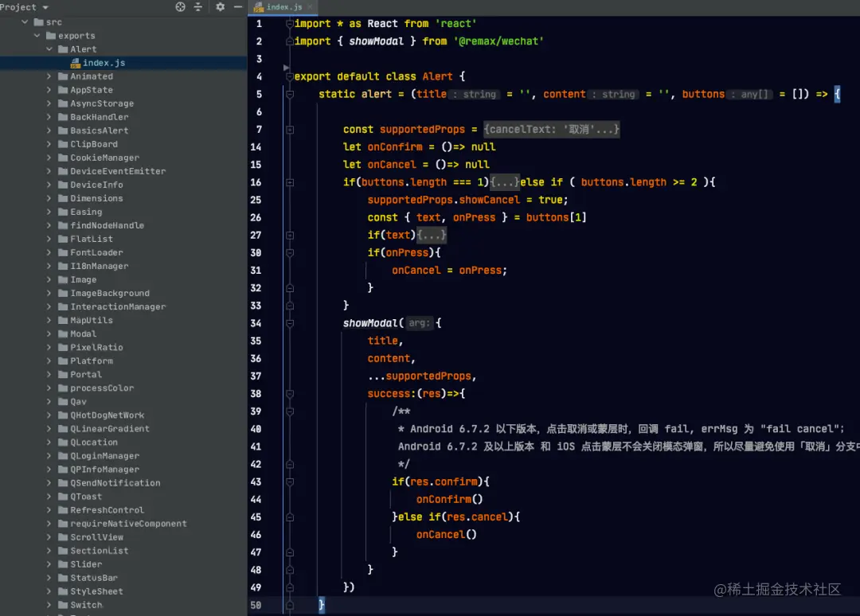Select the PixelRatio folder

[x=96, y=348]
